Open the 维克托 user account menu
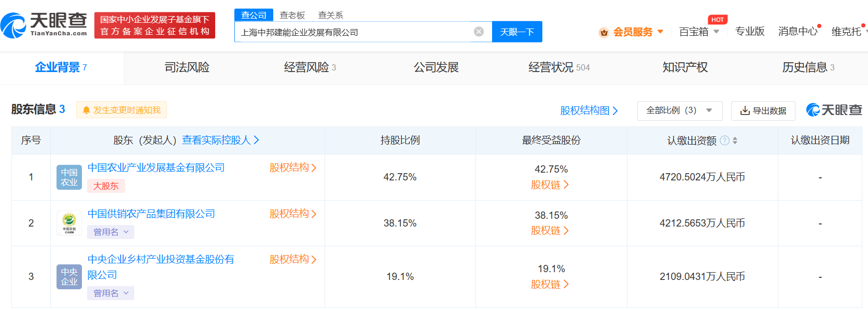Image resolution: width=868 pixels, height=310 pixels. 846,32
